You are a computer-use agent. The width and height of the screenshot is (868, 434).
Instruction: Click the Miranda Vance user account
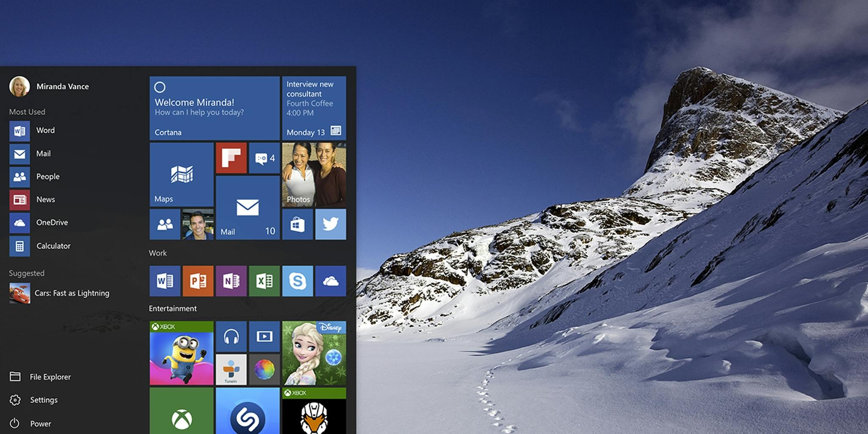point(49,86)
